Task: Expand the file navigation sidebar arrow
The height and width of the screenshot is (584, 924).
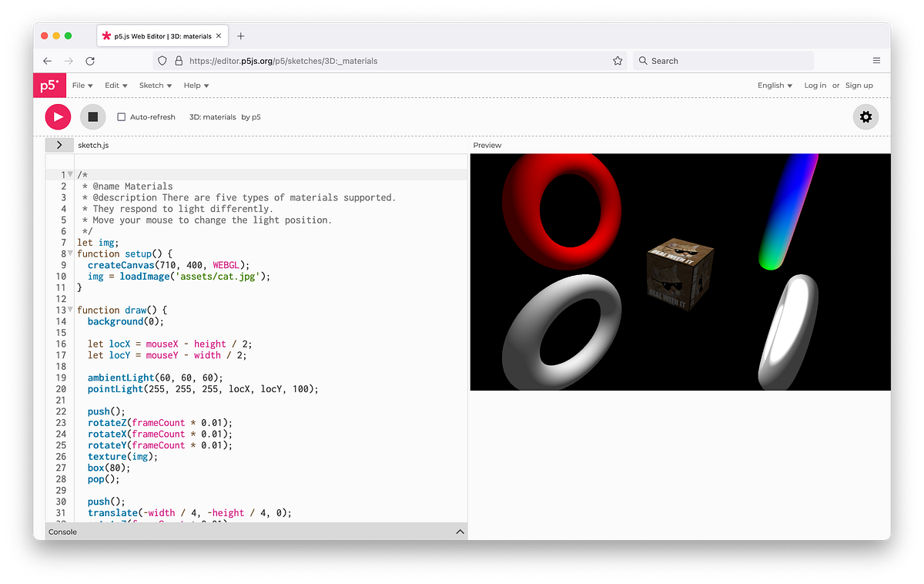Action: click(59, 145)
